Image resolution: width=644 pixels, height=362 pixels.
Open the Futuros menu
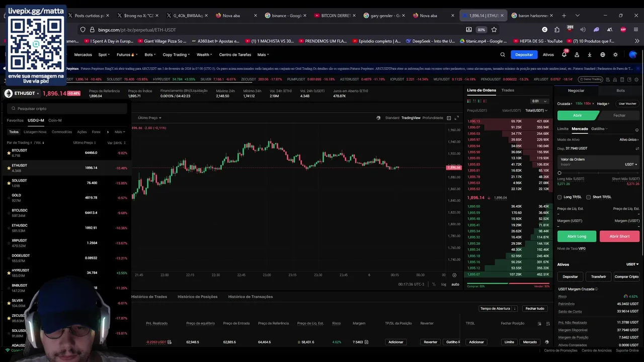point(126,54)
